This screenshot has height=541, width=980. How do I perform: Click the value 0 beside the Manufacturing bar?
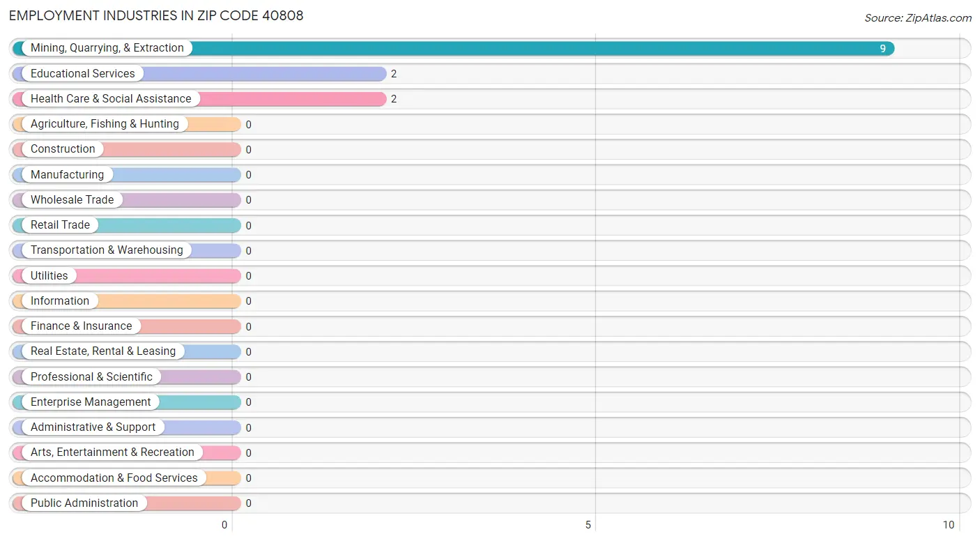click(x=248, y=175)
